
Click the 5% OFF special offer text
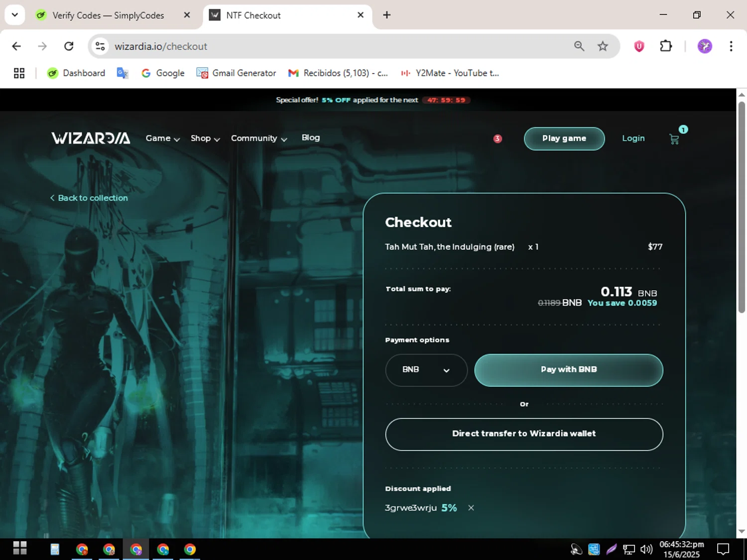point(336,100)
